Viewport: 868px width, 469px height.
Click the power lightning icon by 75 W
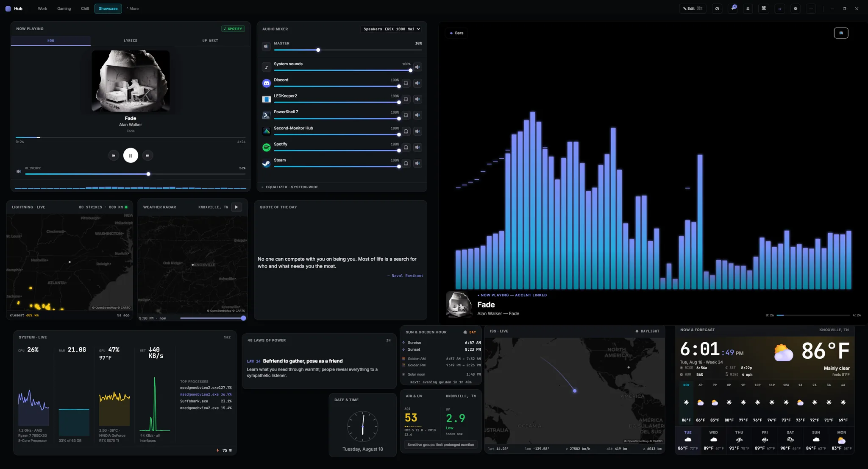218,450
